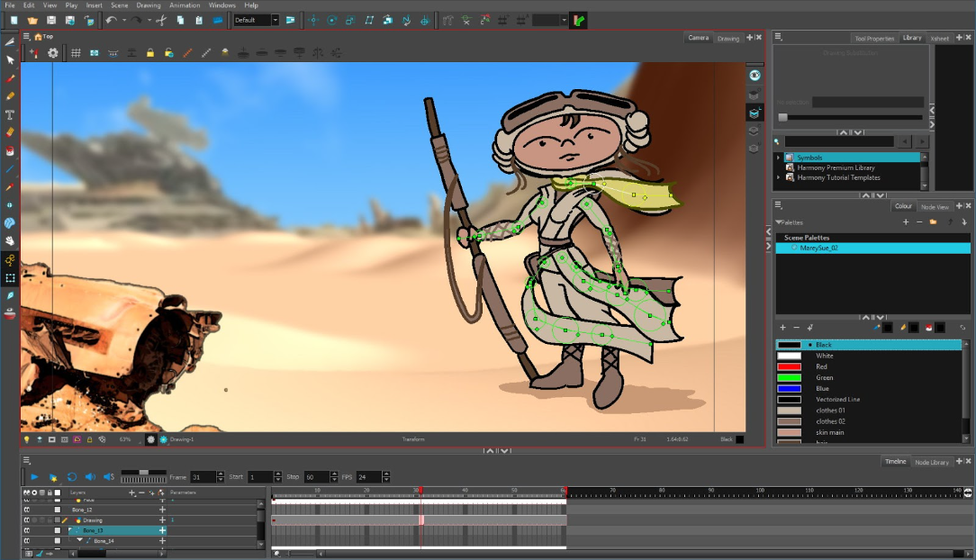Switch to the Drawing view tab

(728, 39)
